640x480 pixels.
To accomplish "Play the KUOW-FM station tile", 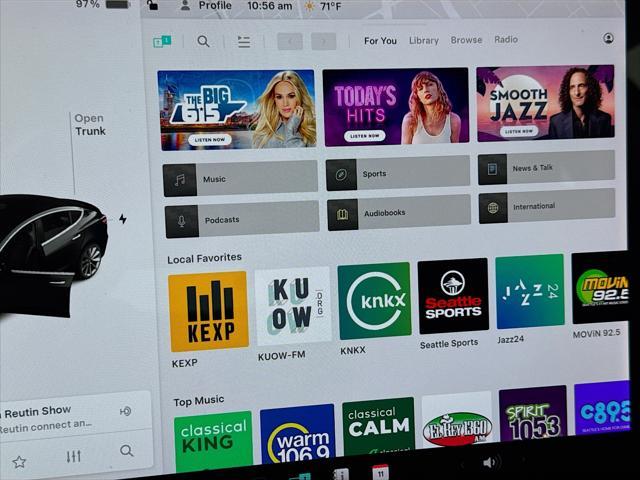I will point(293,306).
